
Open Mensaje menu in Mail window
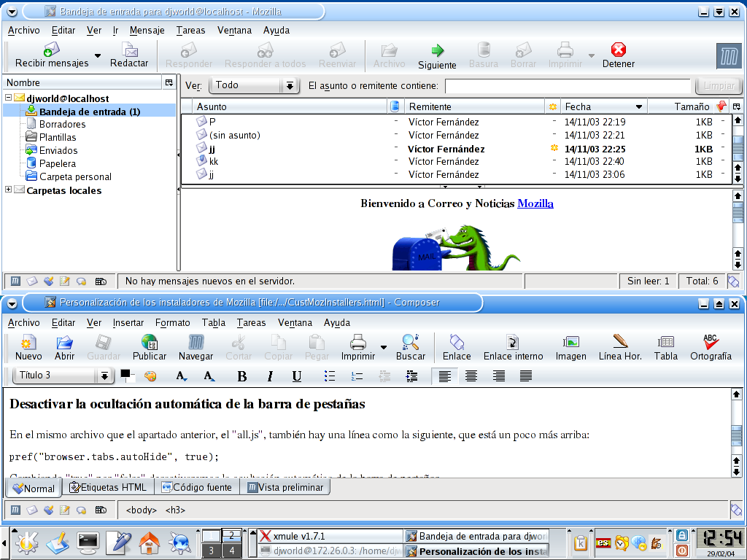pos(147,30)
